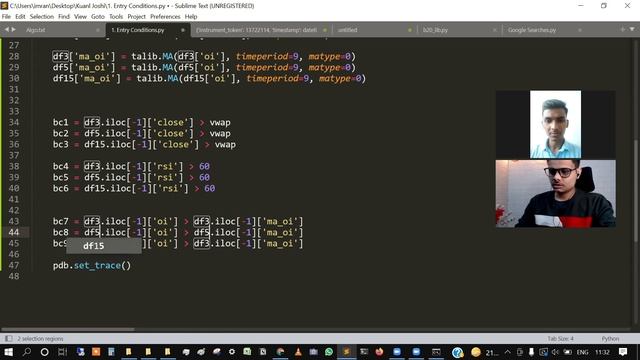Click unsaved dot on Entry Conditions.py tab
Image resolution: width=640 pixels, height=360 pixels.
182,30
